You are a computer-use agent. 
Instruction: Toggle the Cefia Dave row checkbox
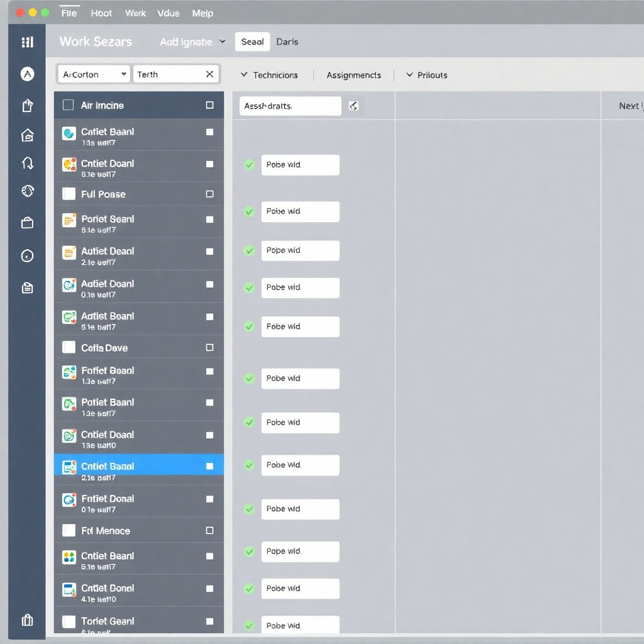[x=209, y=347]
